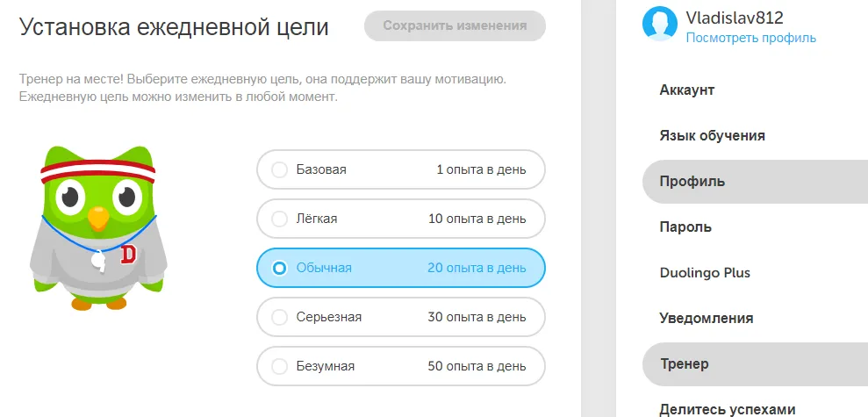The image size is (868, 417).
Task: Open the Делитесь успехами section
Action: (x=727, y=408)
